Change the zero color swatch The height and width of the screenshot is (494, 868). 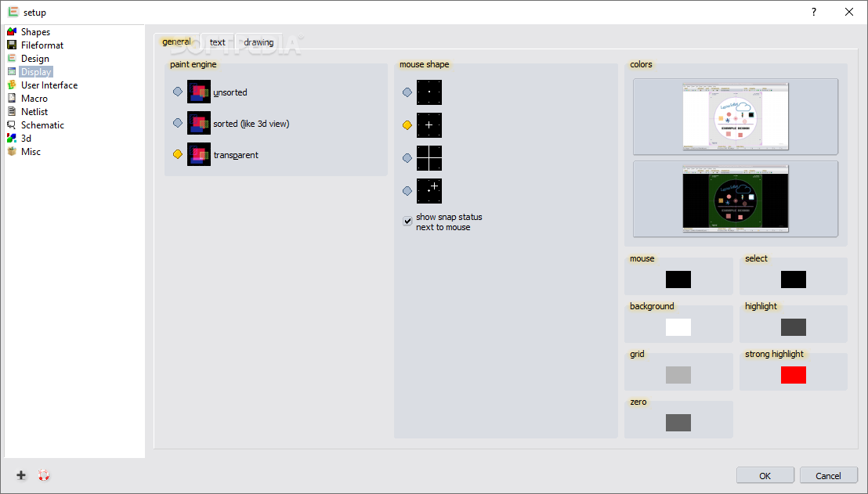point(678,423)
